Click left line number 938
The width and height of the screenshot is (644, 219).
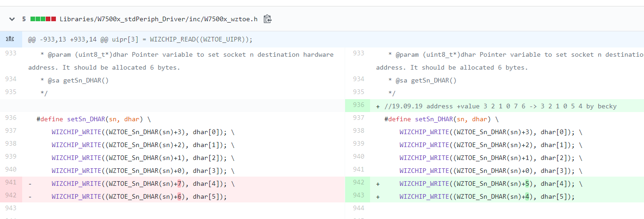pos(10,144)
